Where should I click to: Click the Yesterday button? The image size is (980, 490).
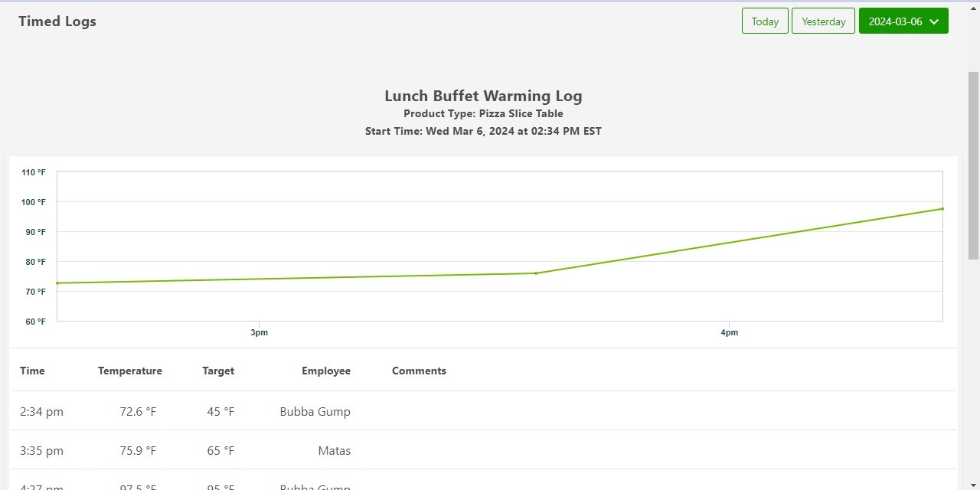click(823, 21)
